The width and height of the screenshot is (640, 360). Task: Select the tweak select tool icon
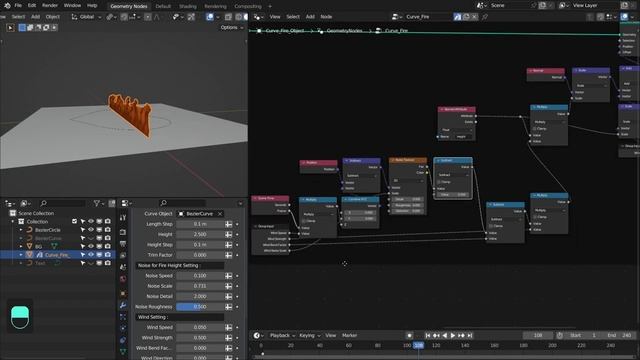click(10, 28)
